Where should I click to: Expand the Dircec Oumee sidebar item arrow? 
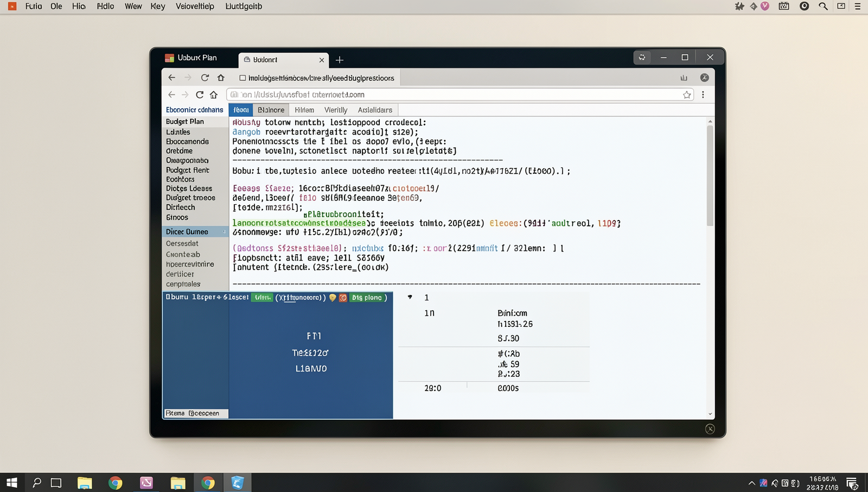click(224, 232)
